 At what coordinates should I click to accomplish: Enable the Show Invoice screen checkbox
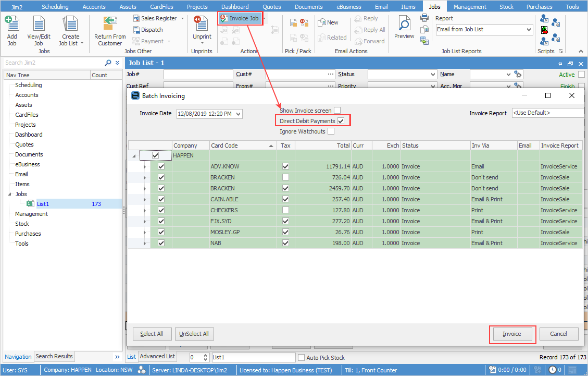[337, 111]
